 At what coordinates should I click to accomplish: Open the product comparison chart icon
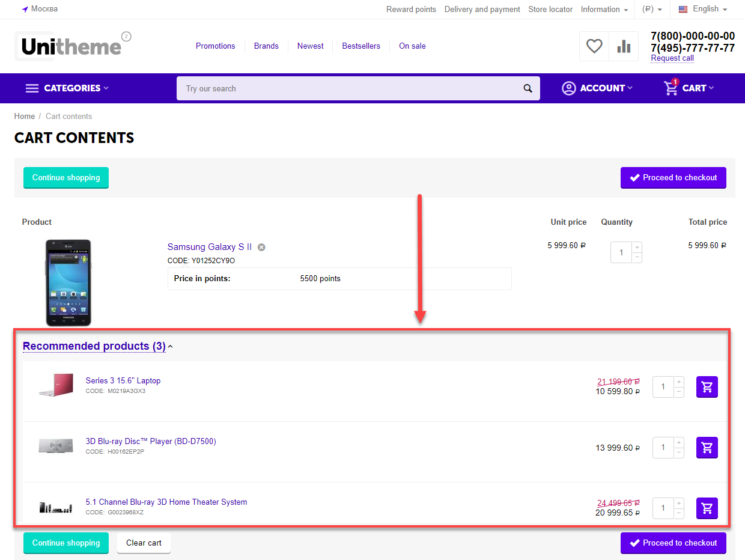(624, 46)
